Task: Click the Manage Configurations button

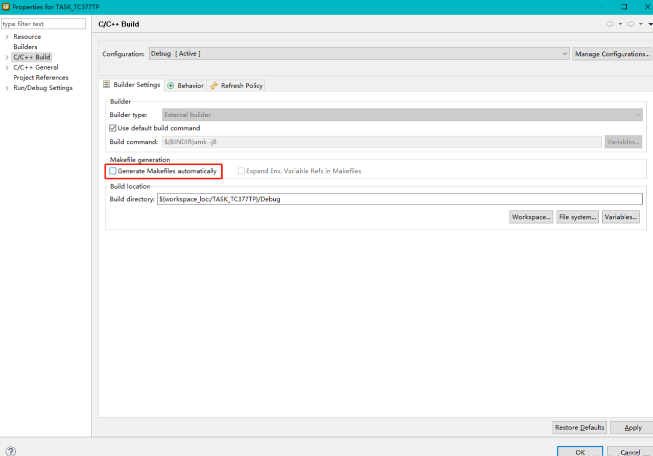Action: click(613, 53)
